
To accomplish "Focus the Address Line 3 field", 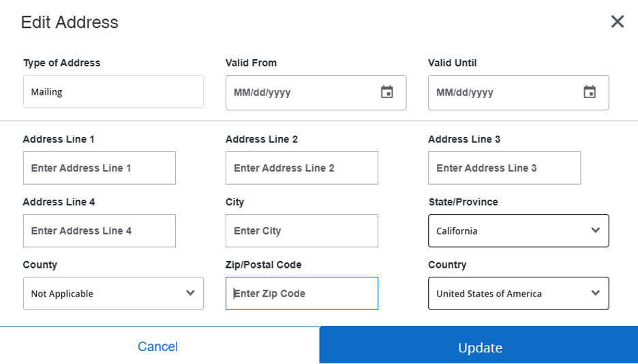I will click(x=504, y=168).
